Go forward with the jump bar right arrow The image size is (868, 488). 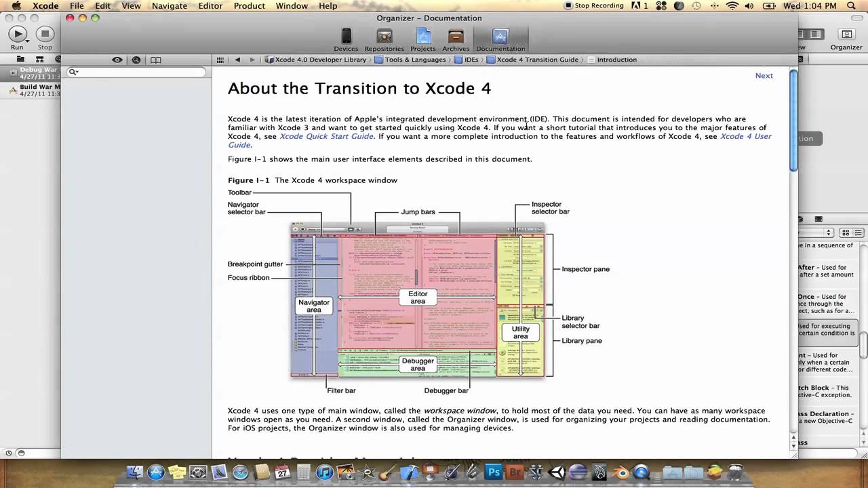coord(252,60)
